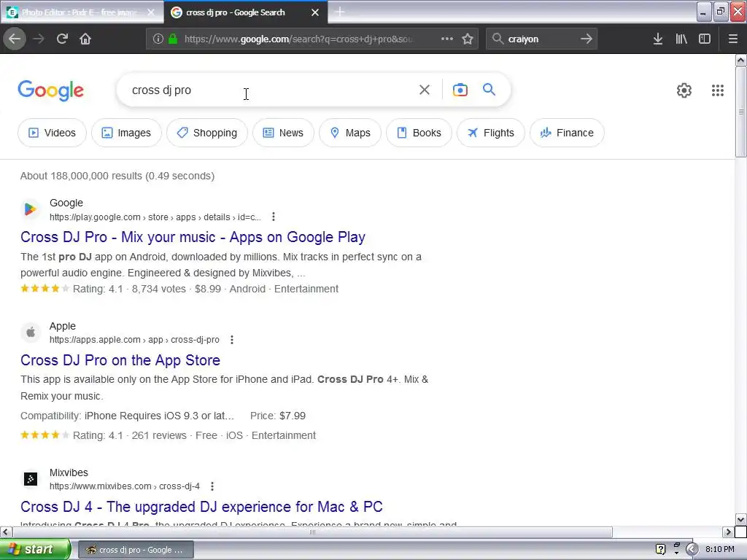Image resolution: width=747 pixels, height=560 pixels.
Task: Open the Flights filter
Action: (491, 133)
